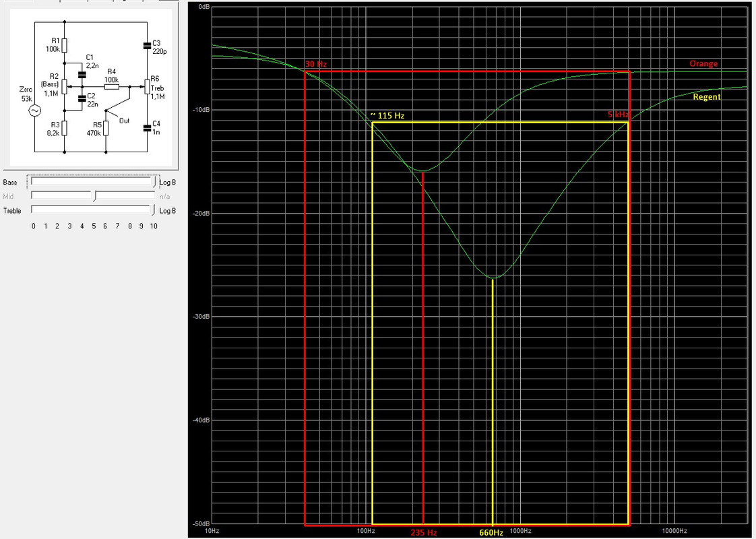This screenshot has height=539, width=756.
Task: Click the -30dB axis label
Action: click(202, 316)
